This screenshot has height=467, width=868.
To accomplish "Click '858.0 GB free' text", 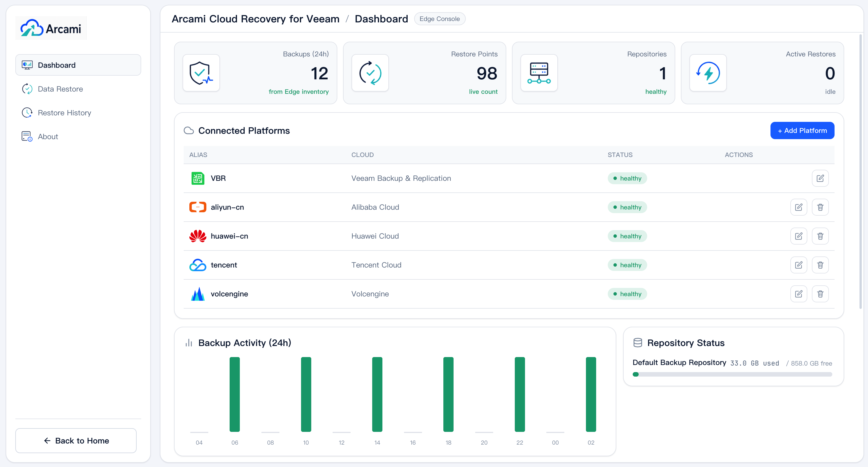I will pyautogui.click(x=811, y=363).
